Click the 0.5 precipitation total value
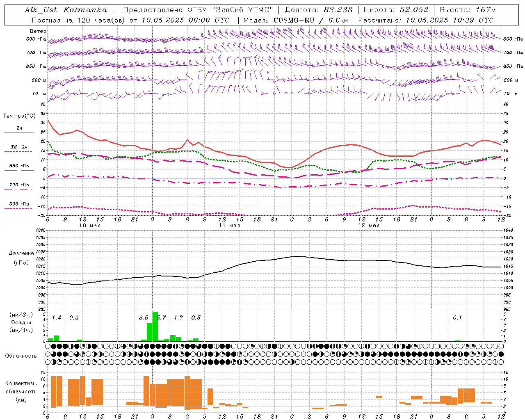525x420 pixels. click(196, 317)
